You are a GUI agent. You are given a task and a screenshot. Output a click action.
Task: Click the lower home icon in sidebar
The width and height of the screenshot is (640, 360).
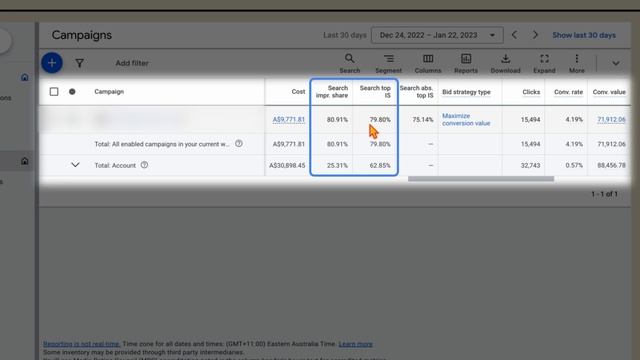[24, 161]
